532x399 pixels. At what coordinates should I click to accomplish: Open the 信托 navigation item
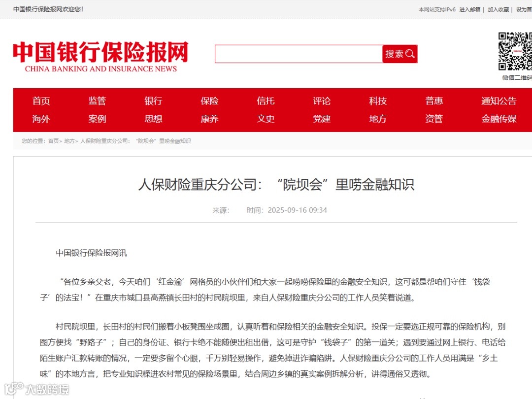tap(266, 101)
